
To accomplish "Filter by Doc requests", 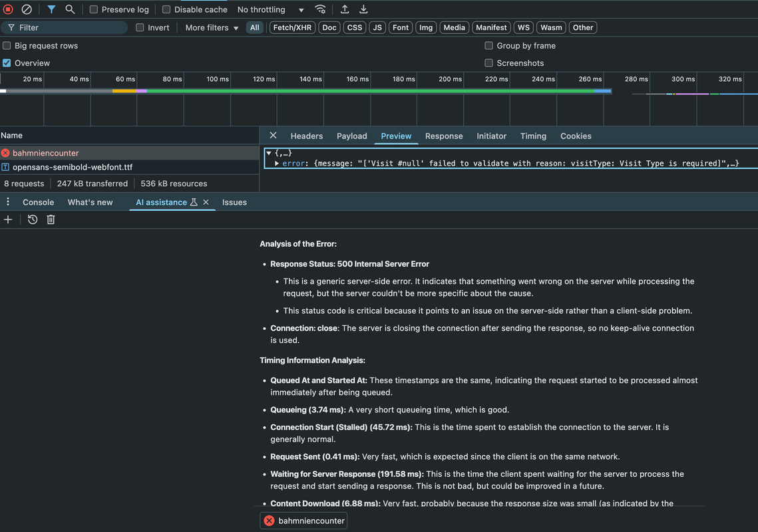I will tap(329, 27).
